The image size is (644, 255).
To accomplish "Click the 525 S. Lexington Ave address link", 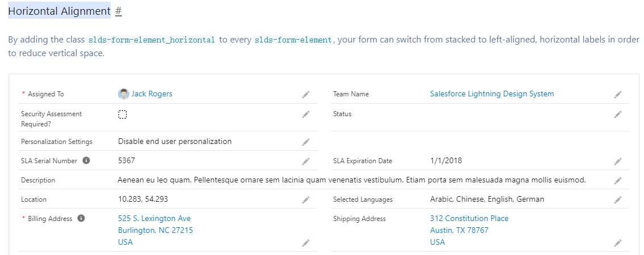I will point(154,219).
